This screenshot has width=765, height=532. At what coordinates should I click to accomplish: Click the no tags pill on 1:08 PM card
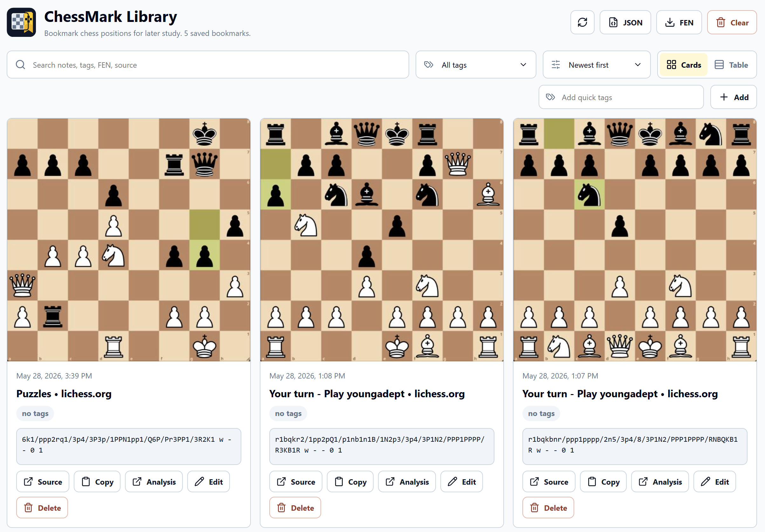tap(288, 413)
